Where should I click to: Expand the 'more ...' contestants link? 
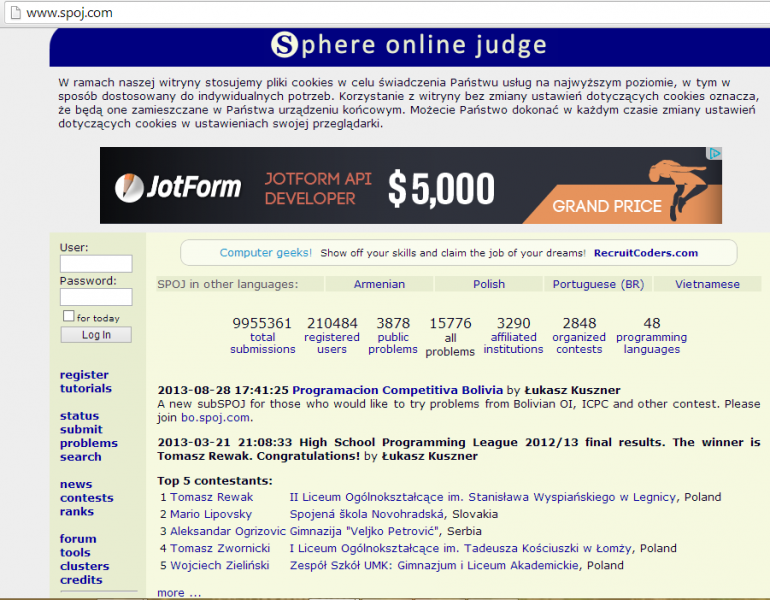coord(178,593)
